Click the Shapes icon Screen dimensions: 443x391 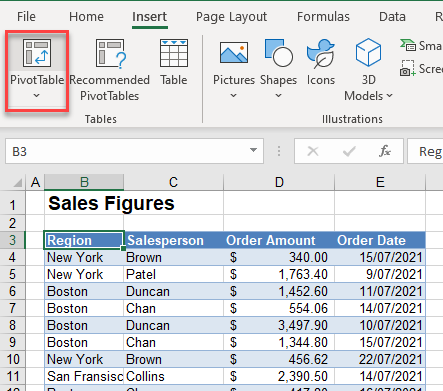[278, 52]
